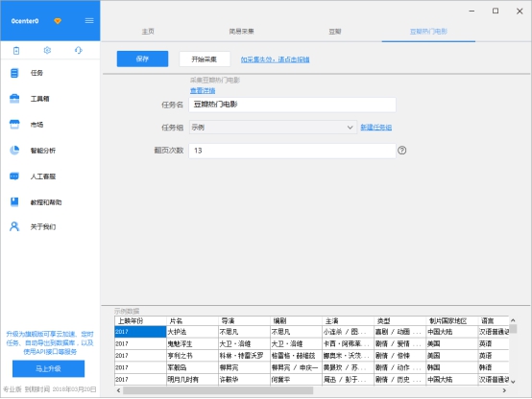Click the headset support icon
Viewport: 532px width, 399px height.
click(79, 50)
